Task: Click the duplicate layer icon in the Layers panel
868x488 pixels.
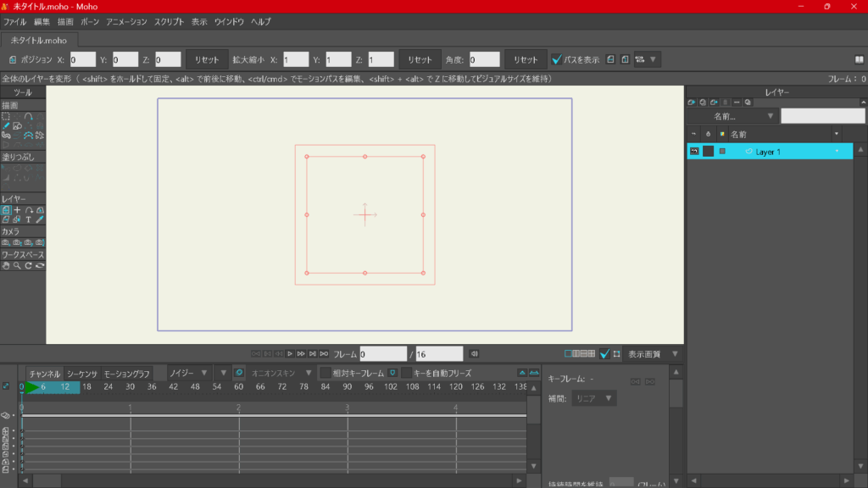Action: (703, 102)
